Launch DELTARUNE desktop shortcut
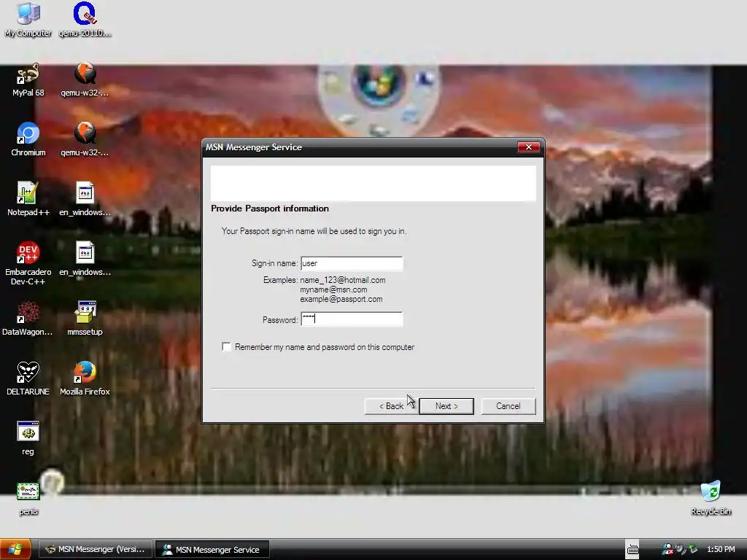Viewport: 747px width, 560px height. 28,379
